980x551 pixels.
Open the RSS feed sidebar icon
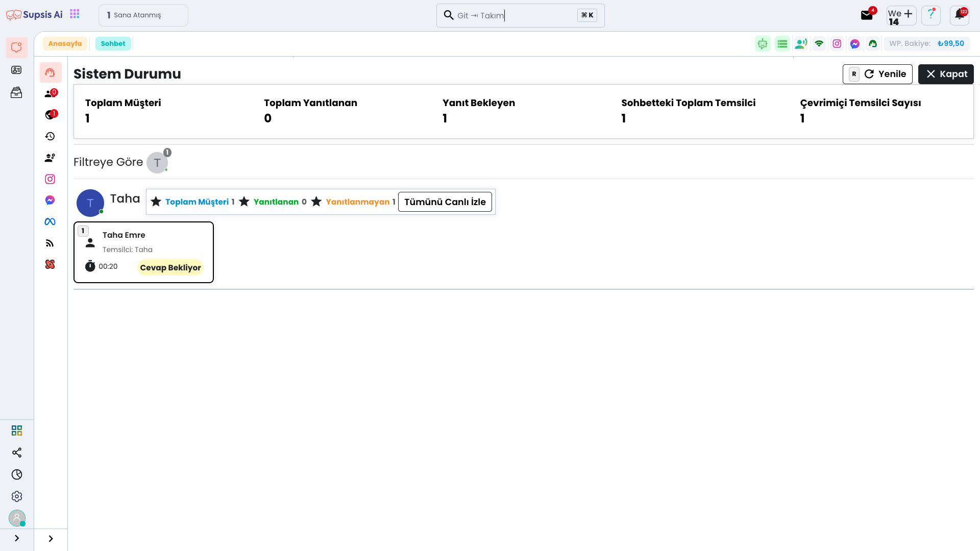coord(50,243)
